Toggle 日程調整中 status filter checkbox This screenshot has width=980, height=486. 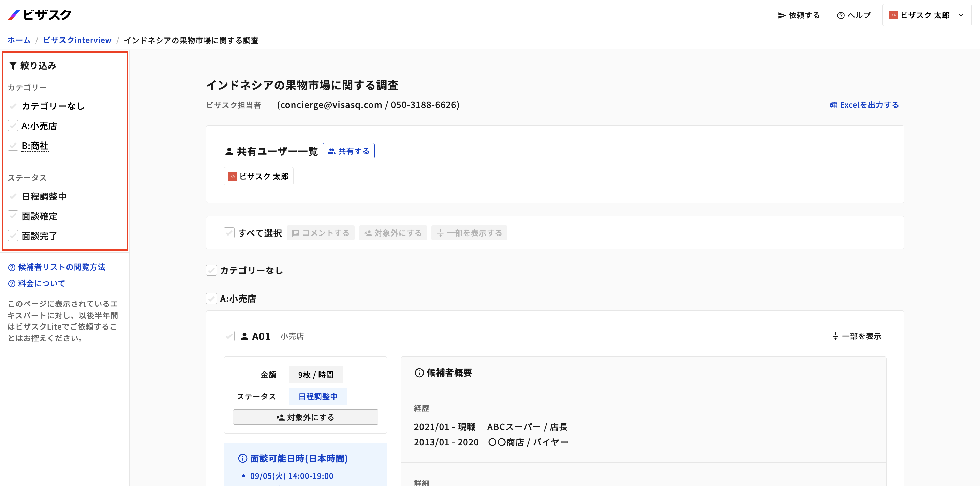coord(13,196)
